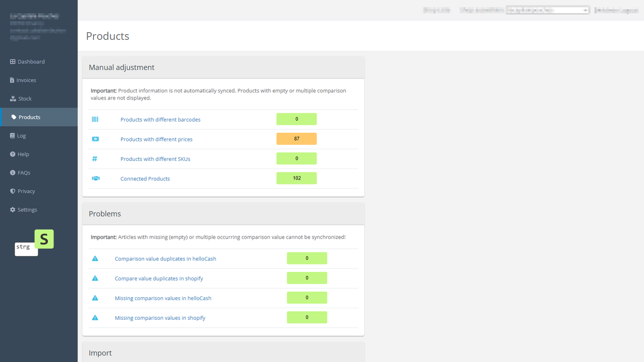Image resolution: width=644 pixels, height=362 pixels.
Task: Click the barcode icon beside different barcodes row
Action: click(x=95, y=119)
